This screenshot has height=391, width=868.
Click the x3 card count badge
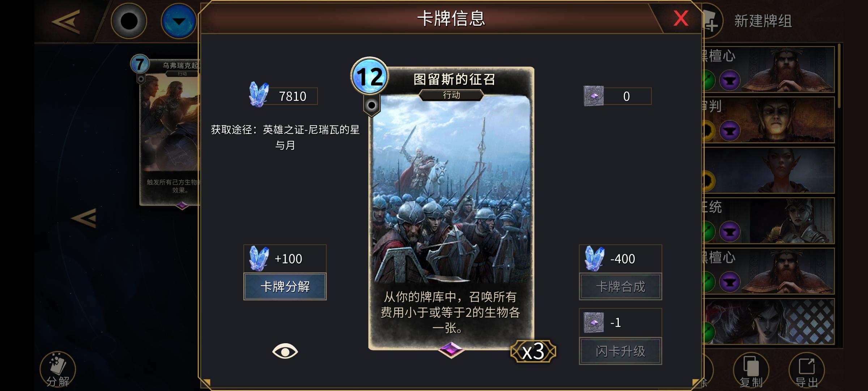click(533, 351)
